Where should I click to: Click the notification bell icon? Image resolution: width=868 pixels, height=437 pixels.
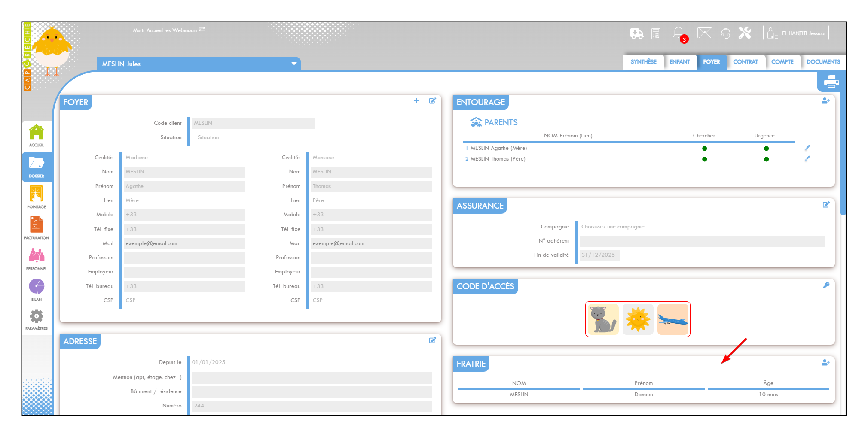coord(678,33)
